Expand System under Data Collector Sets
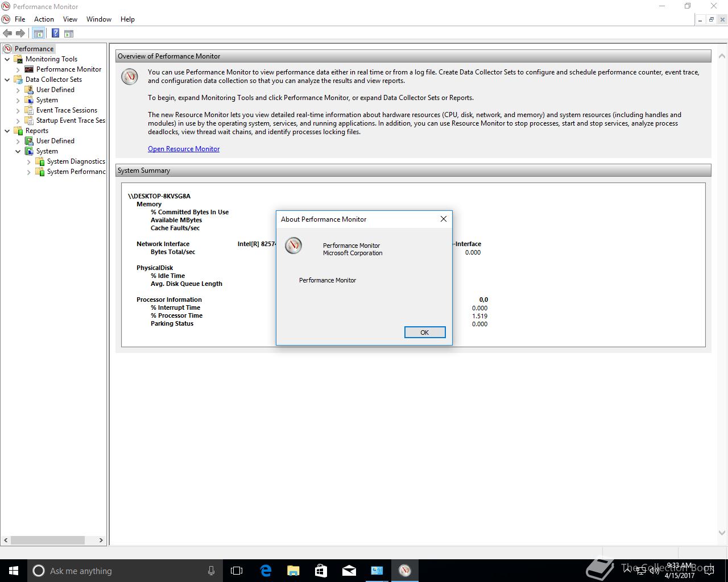This screenshot has width=728, height=582. coord(18,100)
